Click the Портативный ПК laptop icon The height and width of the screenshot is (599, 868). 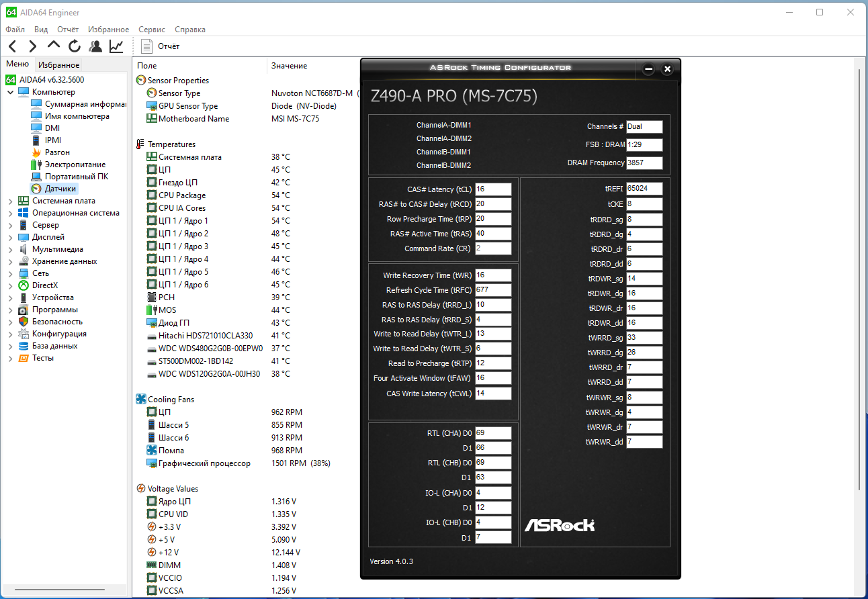36,177
